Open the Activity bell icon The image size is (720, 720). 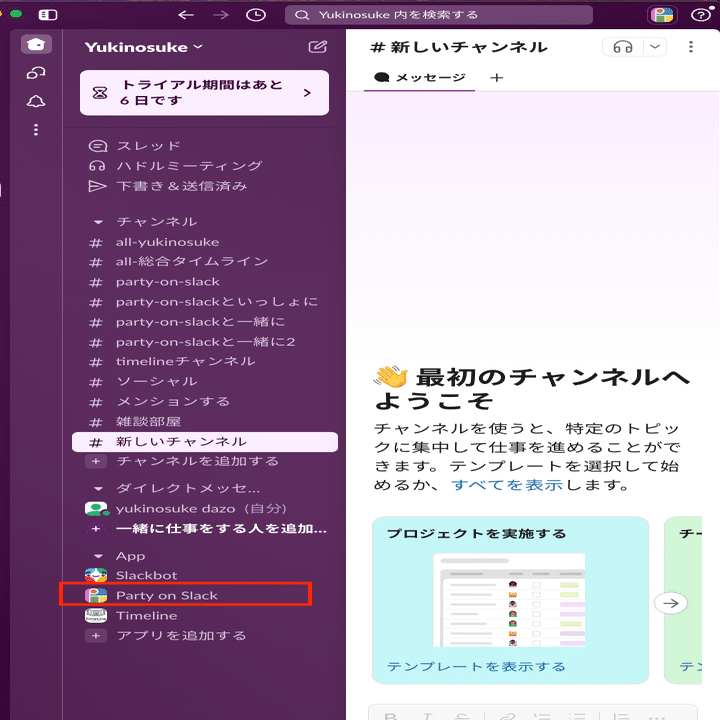(36, 101)
